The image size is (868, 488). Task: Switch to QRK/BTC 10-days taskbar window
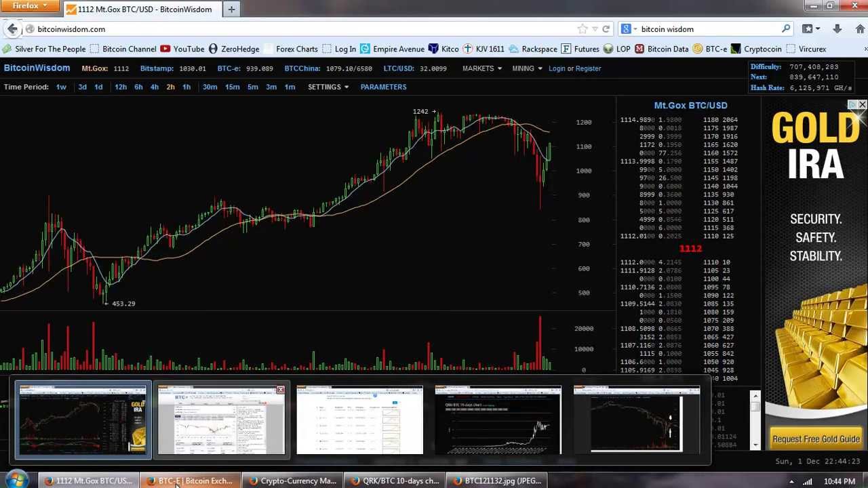(x=394, y=481)
